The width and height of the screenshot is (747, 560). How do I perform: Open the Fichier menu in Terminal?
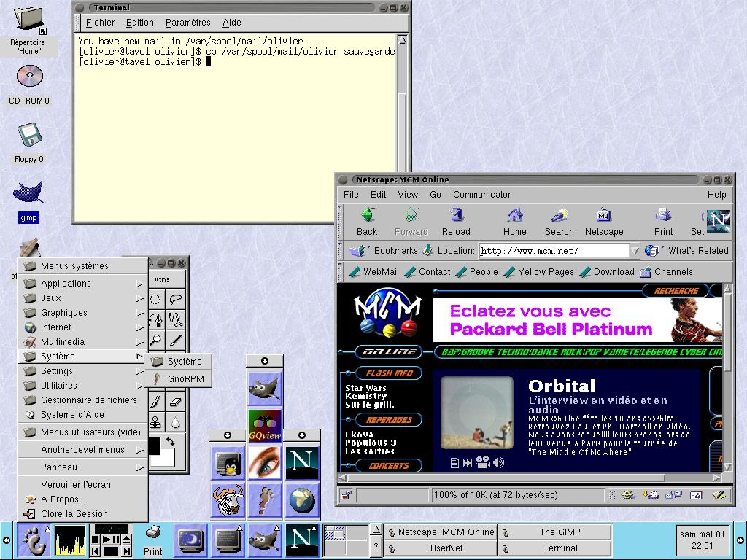tap(100, 23)
